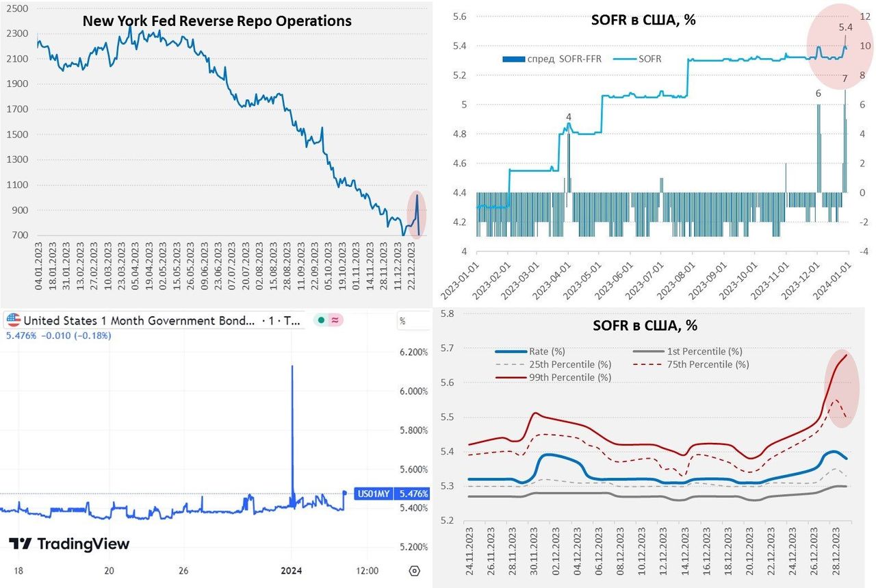Click the спред SOFR-FFR legend entry
Viewport: 876px width, 588px height.
coord(551,59)
